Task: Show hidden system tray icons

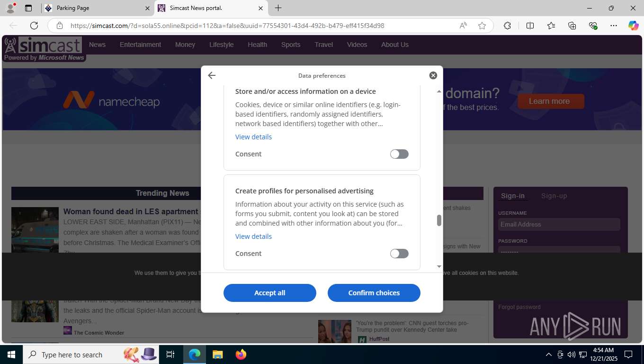Action: [x=548, y=355]
